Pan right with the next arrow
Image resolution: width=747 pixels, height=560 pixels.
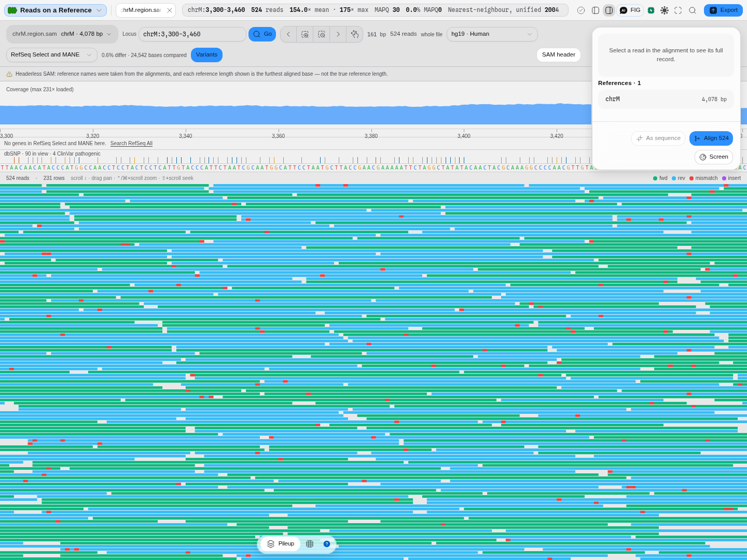click(x=338, y=34)
